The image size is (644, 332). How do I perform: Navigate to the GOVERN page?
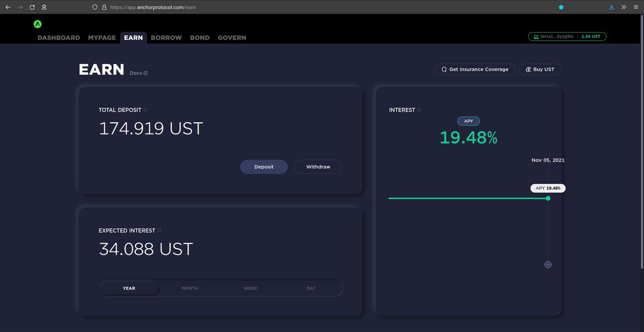(x=232, y=38)
